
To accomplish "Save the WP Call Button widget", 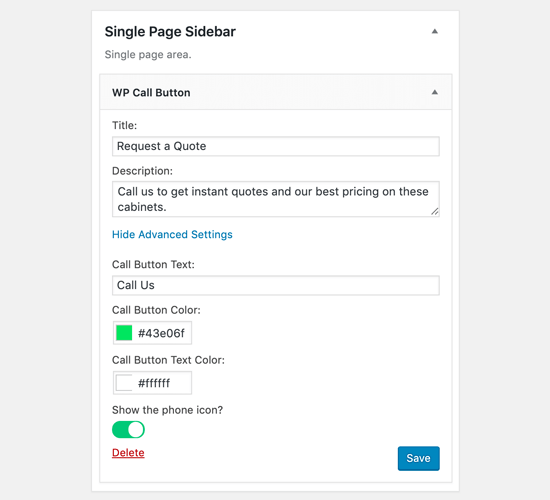I will [x=418, y=458].
